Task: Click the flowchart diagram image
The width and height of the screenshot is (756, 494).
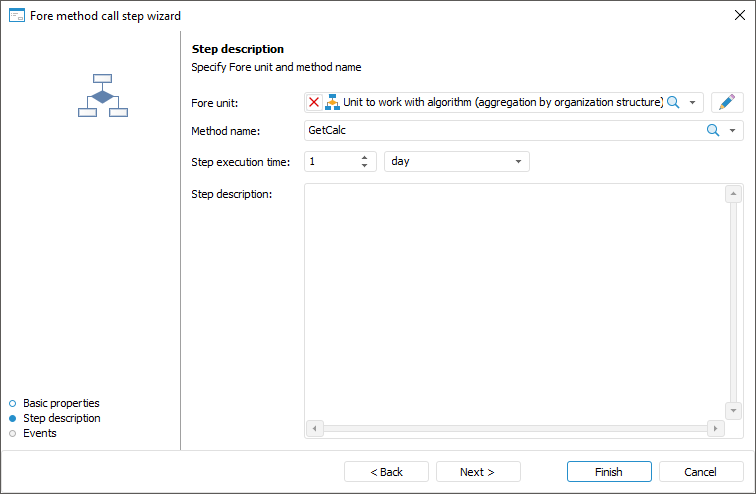Action: click(103, 95)
